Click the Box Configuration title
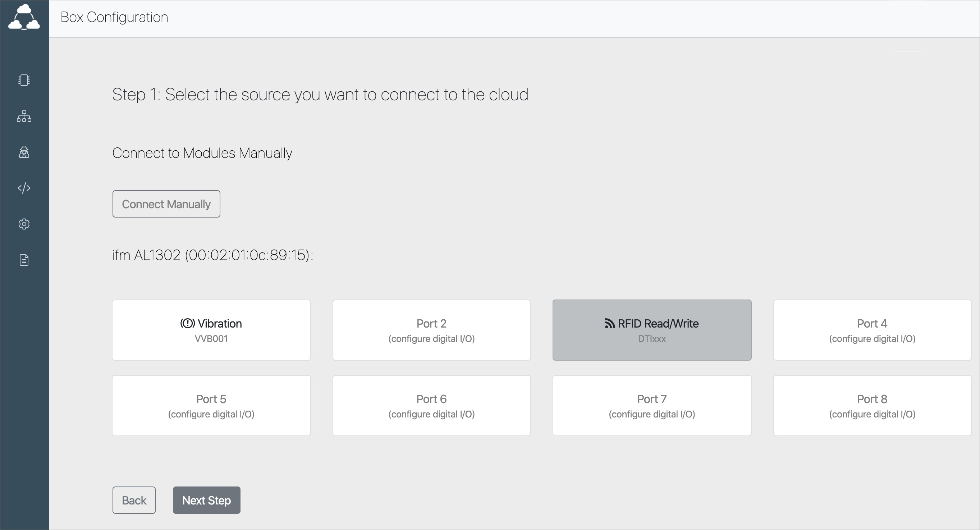This screenshot has height=530, width=980. 114,17
